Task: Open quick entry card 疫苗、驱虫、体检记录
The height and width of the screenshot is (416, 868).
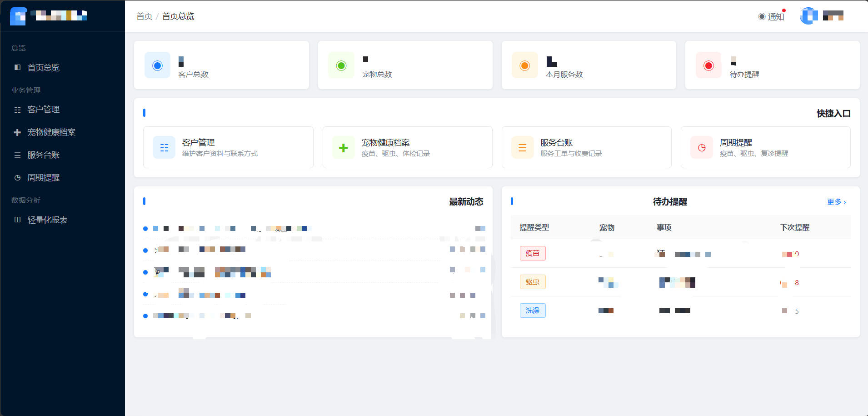Action: 408,147
